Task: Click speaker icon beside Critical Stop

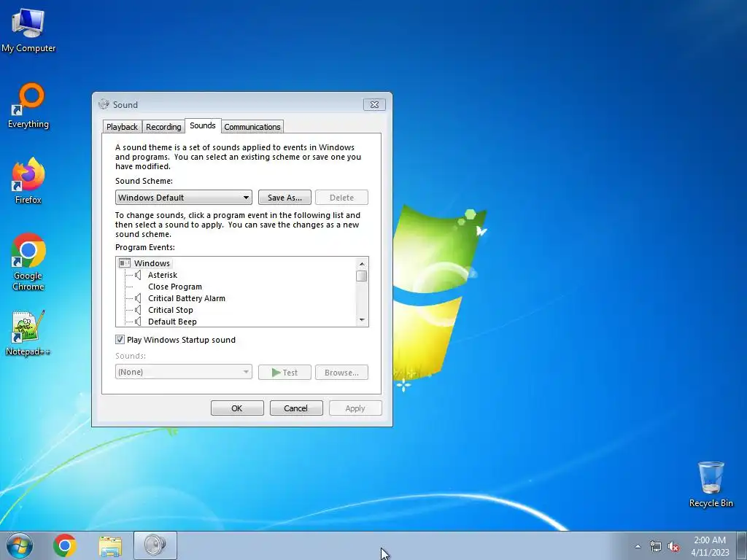Action: tap(138, 310)
